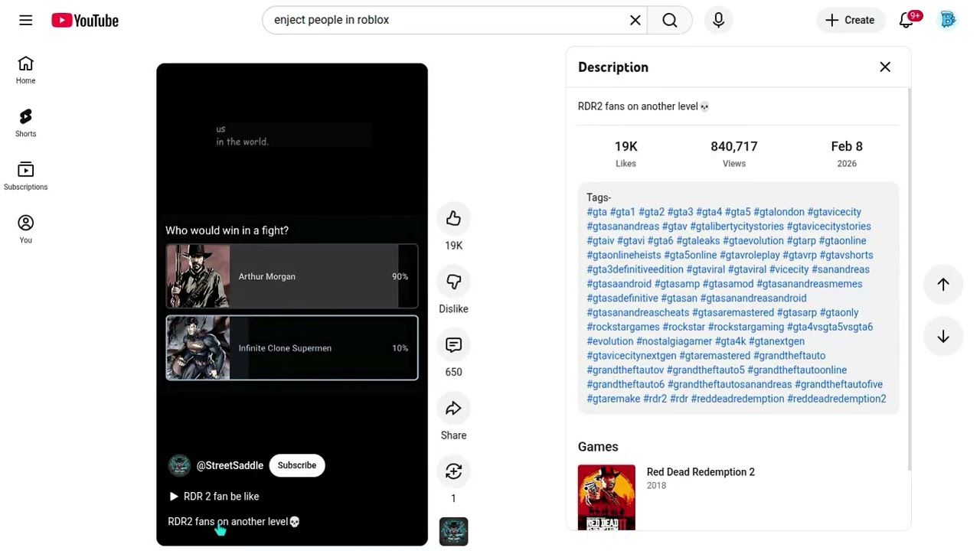Vote Infinite Clone Supermen in poll
Screen dimensions: 980x551
(292, 348)
